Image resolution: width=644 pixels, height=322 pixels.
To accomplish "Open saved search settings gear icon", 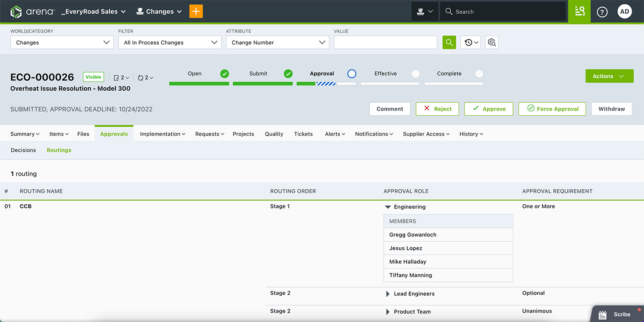I will click(x=492, y=42).
